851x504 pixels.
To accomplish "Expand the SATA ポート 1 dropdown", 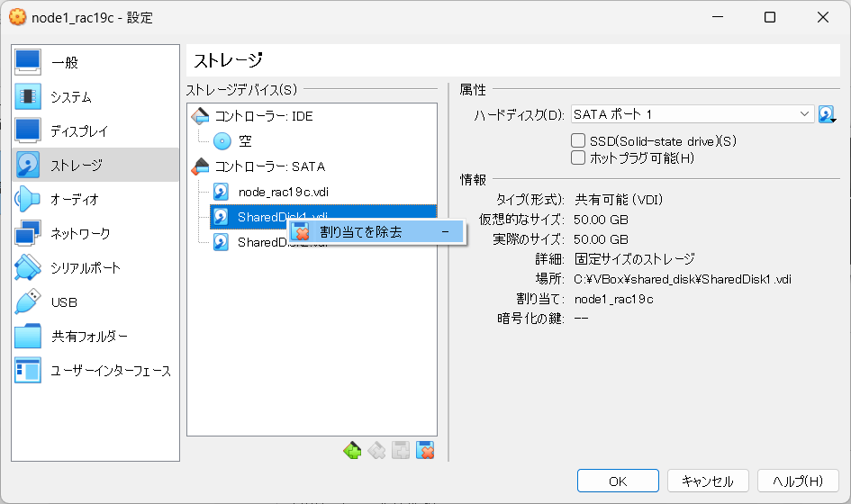I will point(693,114).
